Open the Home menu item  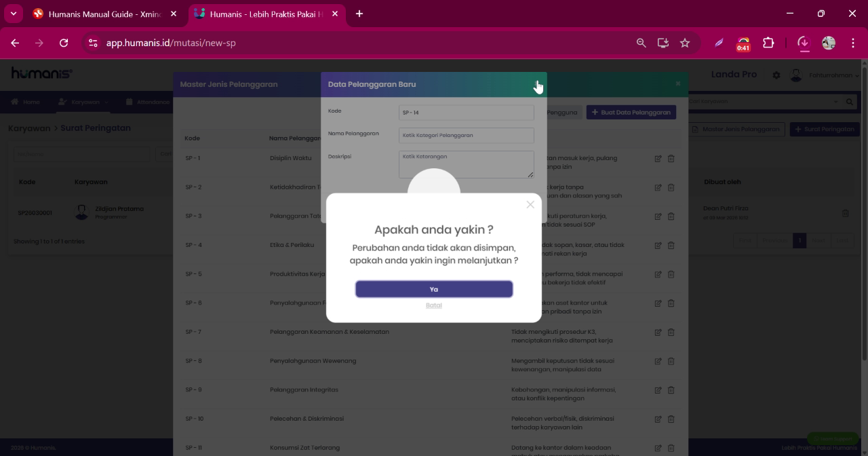[x=26, y=102]
